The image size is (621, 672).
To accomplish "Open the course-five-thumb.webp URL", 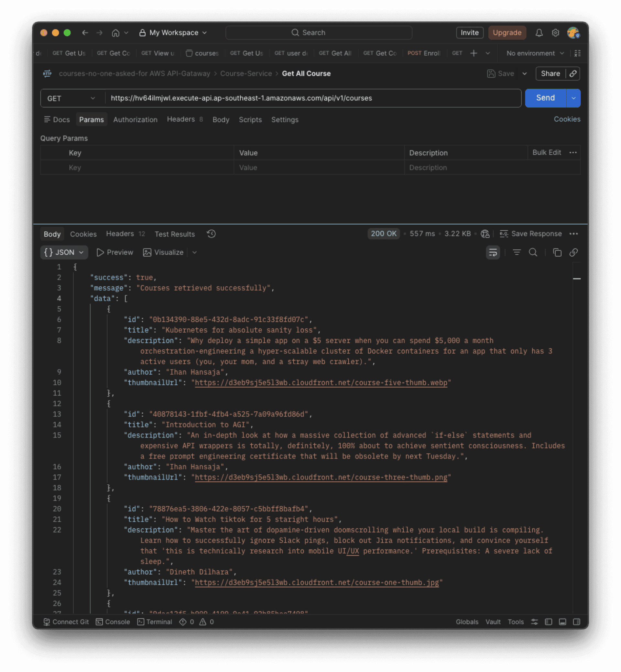I will tap(321, 382).
